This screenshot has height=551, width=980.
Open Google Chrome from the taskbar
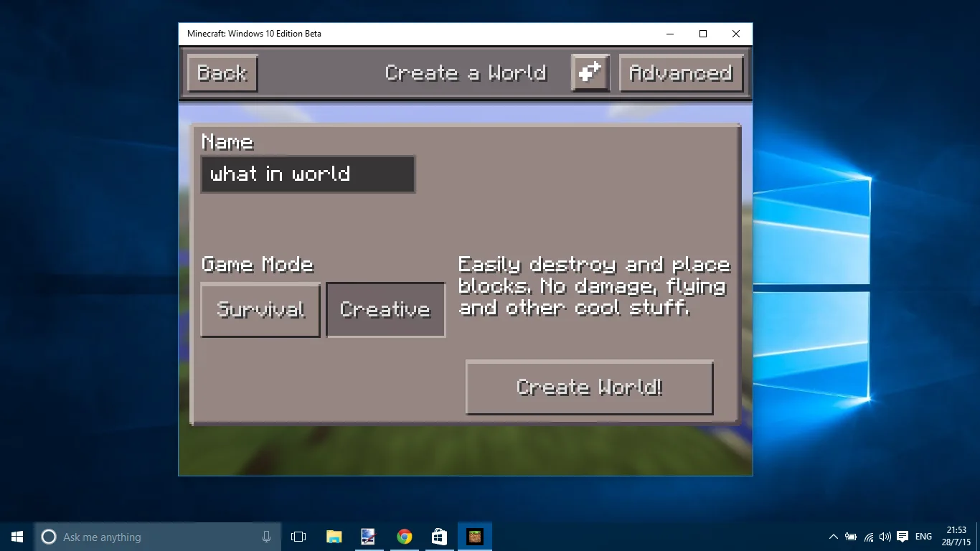pos(404,537)
